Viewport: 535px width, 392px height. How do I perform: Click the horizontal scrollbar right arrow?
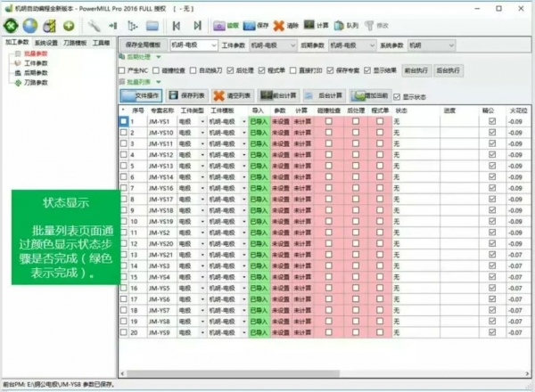pyautogui.click(x=527, y=373)
